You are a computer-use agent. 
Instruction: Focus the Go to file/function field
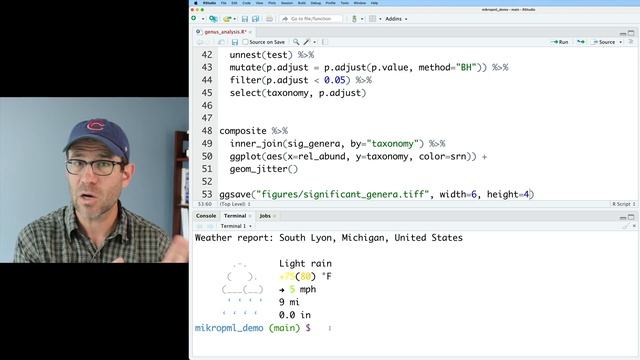(311, 19)
